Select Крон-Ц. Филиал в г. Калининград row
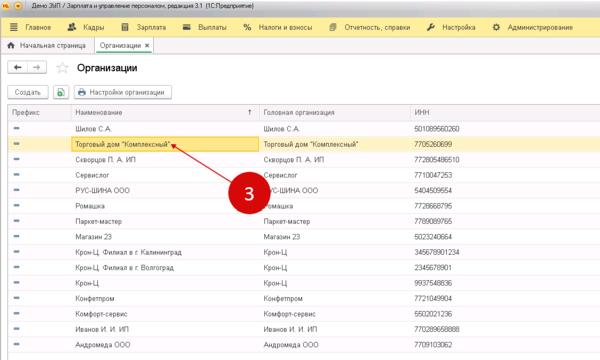This screenshot has width=600, height=360. (304, 252)
